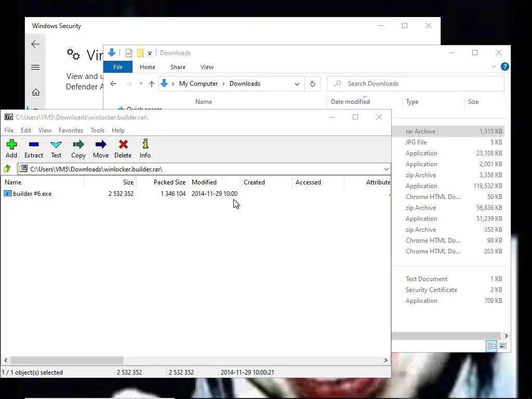Open the Tools menu in 7-Zip
The image size is (532, 399).
point(97,130)
